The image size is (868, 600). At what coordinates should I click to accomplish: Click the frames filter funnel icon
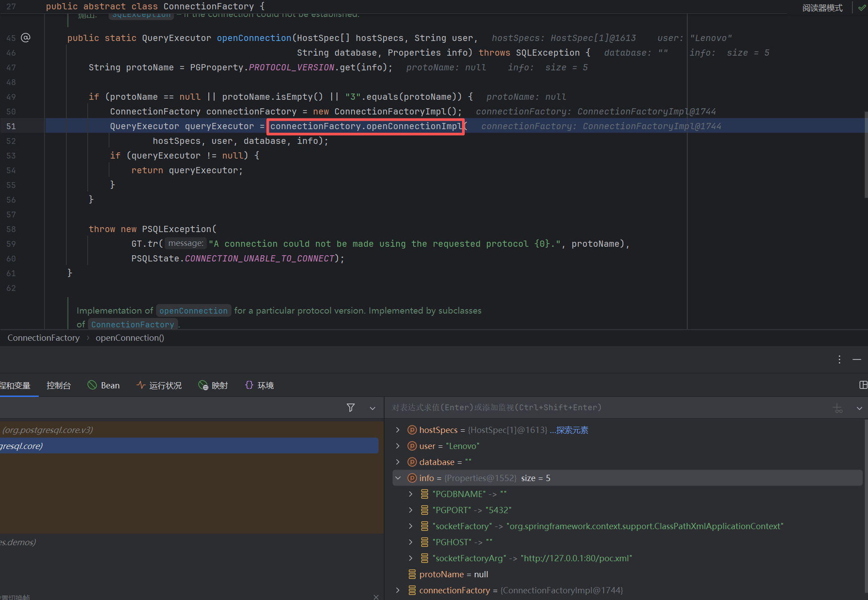click(x=351, y=408)
